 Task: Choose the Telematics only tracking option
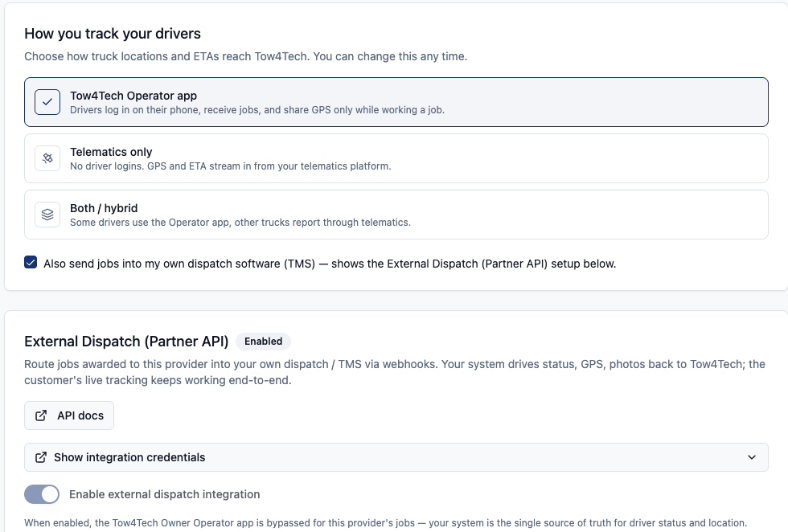[x=396, y=158]
